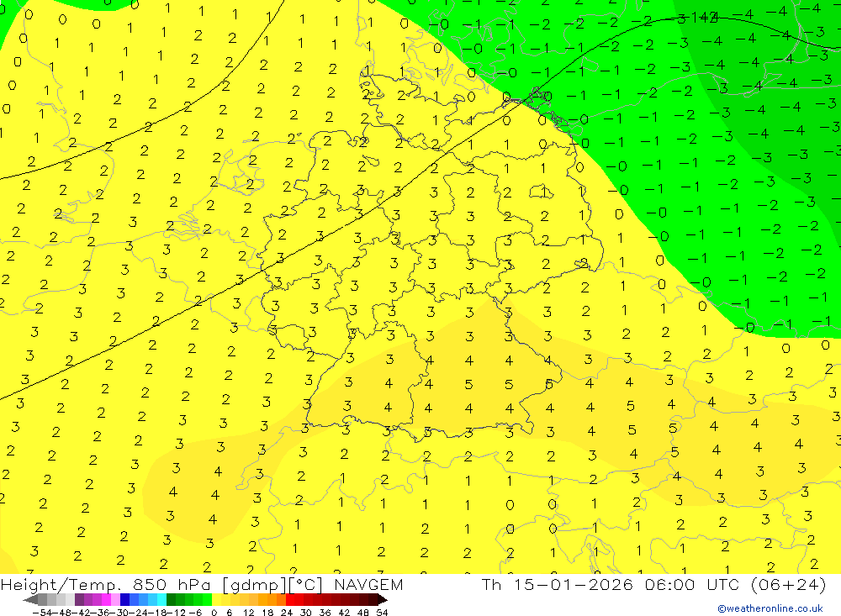841x616 pixels.
Task: Click the legend label '0' under the color bar
Action: [x=214, y=613]
